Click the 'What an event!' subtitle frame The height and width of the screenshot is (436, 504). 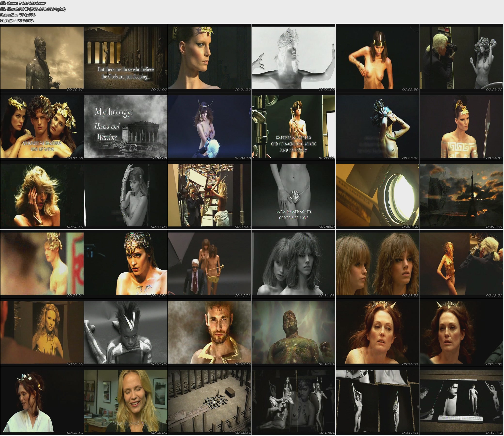[x=126, y=401]
